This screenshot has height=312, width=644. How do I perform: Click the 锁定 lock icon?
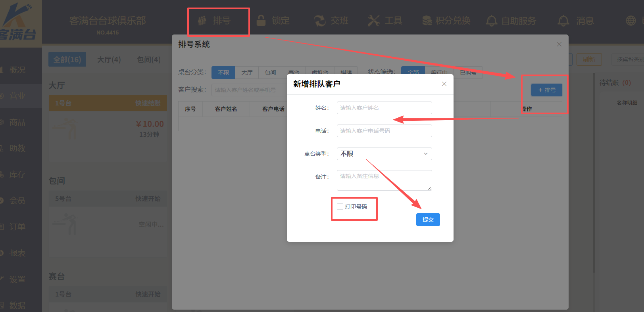[261, 21]
